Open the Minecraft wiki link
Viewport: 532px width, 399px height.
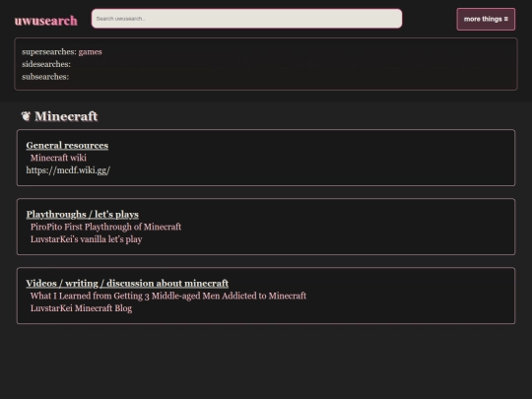tap(58, 158)
